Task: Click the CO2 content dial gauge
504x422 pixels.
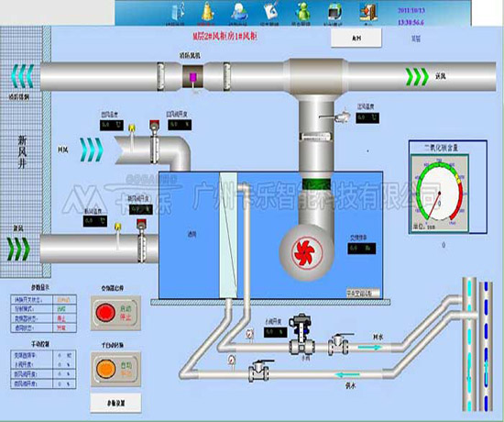Action: pos(439,194)
